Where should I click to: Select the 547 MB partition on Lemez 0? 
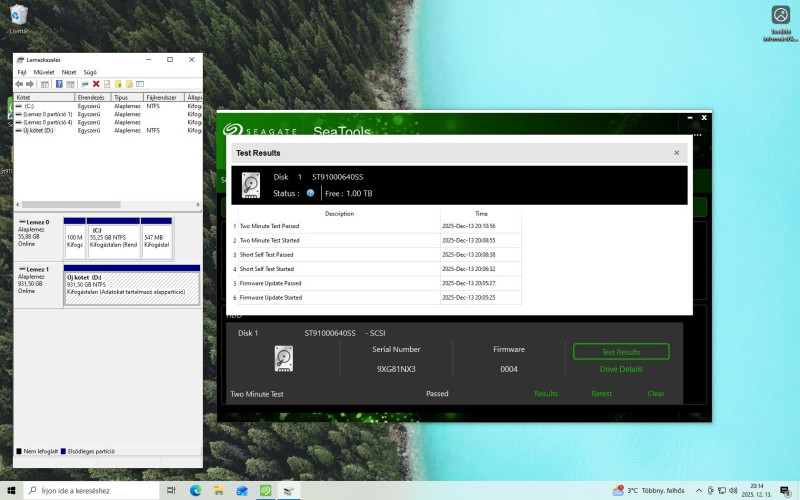click(x=156, y=238)
